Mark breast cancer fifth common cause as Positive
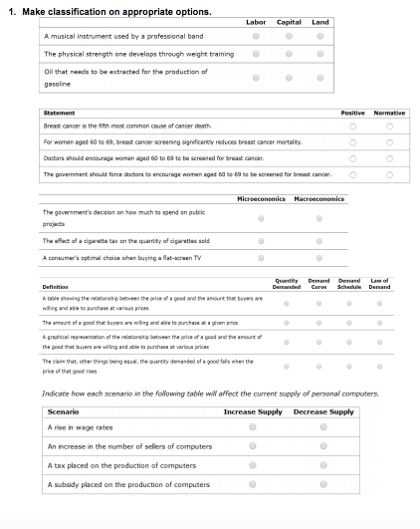This screenshot has height=529, width=420. pos(353,127)
